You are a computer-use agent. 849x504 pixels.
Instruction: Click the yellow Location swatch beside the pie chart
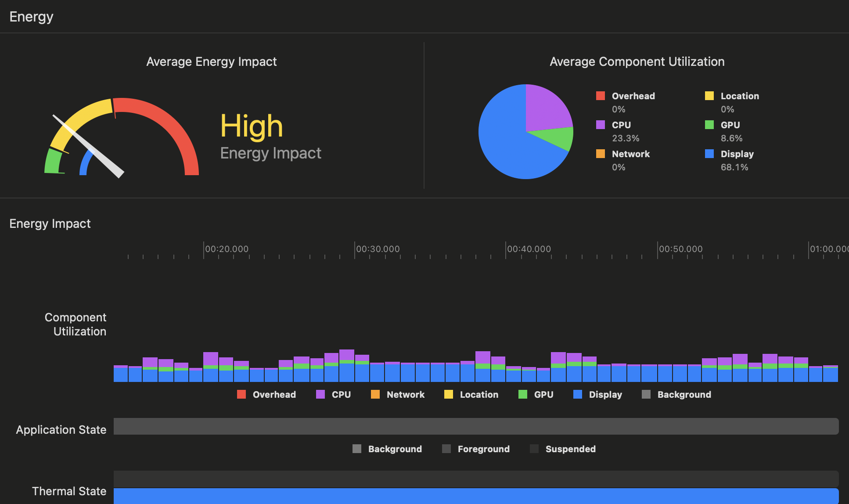709,96
